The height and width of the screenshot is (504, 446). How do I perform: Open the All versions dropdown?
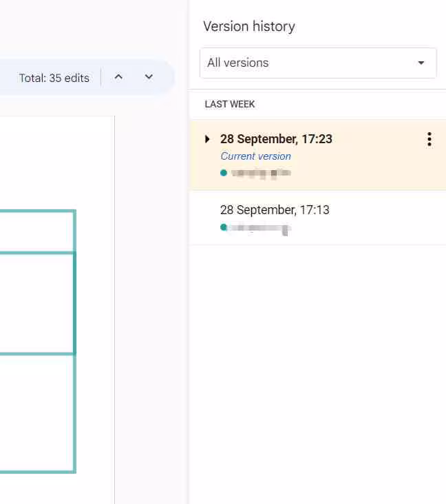(x=318, y=63)
